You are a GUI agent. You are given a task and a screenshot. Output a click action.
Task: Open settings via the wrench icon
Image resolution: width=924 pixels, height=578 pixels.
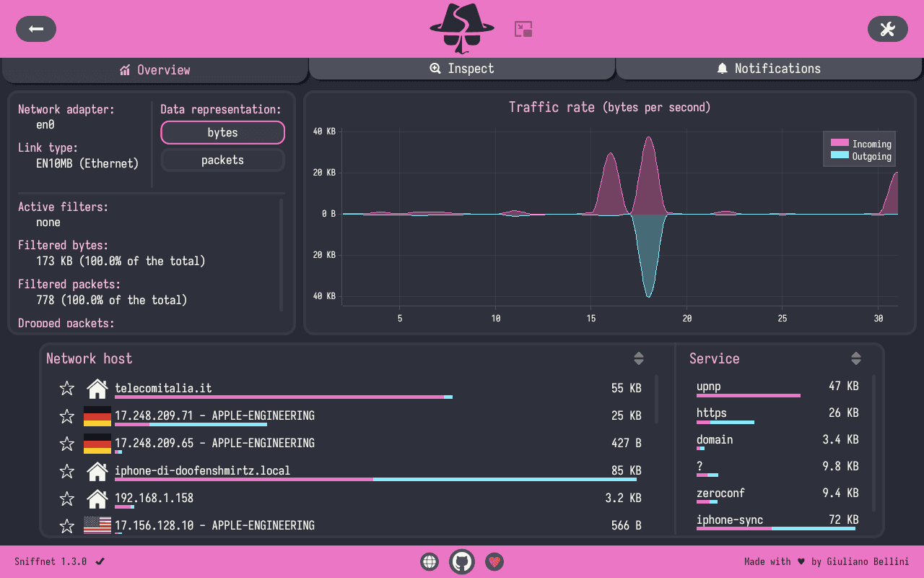(x=887, y=29)
